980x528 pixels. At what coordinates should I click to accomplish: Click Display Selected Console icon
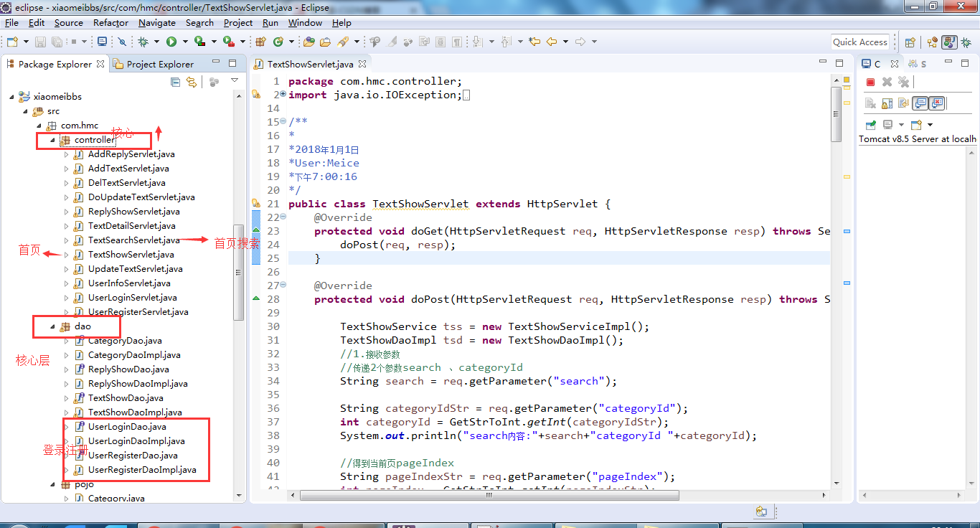pos(887,125)
